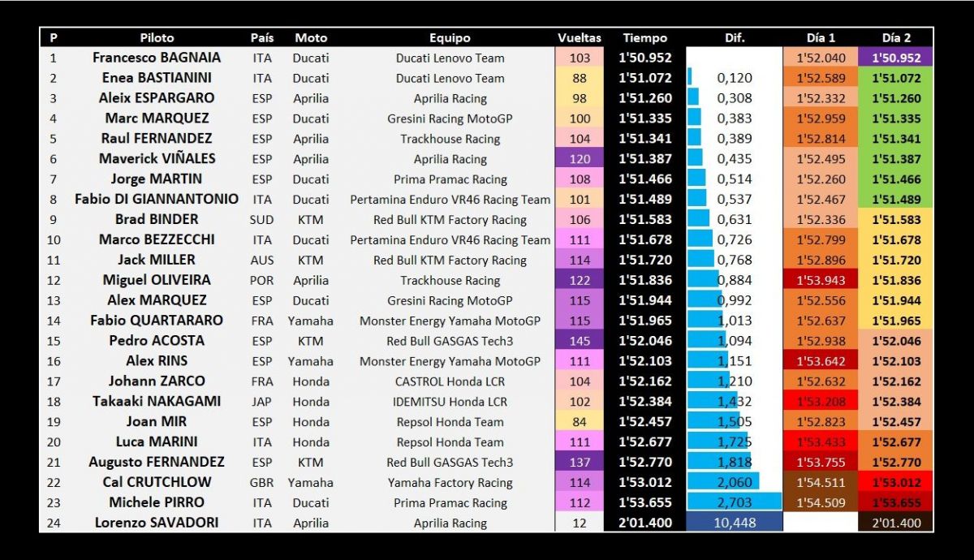The width and height of the screenshot is (974, 560).
Task: Click the purple 1'50.952 Día 2 cell
Action: click(896, 58)
